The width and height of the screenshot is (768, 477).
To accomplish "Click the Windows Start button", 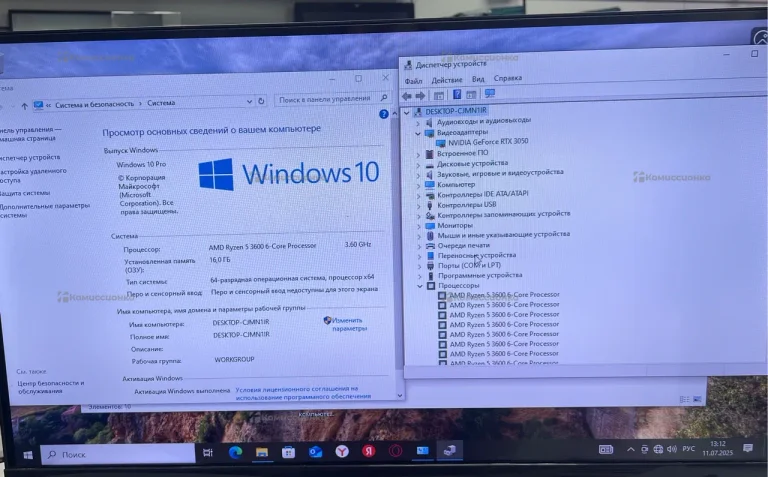I will 28,455.
